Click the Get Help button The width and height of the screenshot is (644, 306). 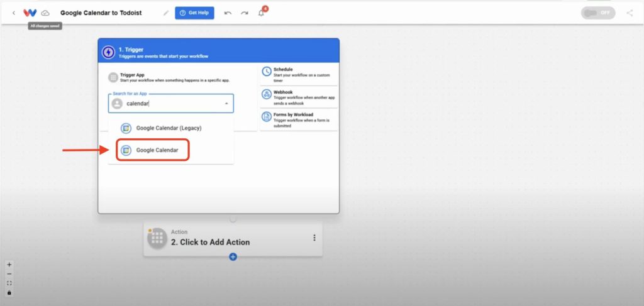click(194, 13)
